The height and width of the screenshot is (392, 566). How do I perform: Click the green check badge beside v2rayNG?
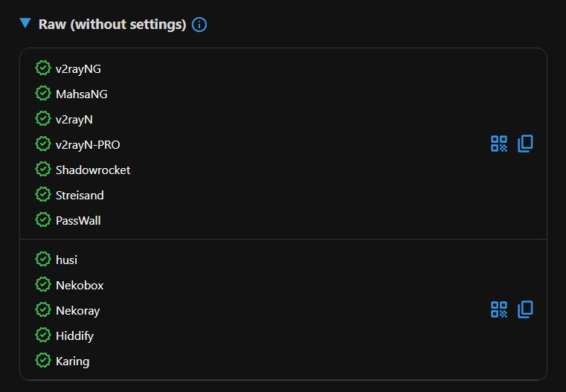click(43, 68)
